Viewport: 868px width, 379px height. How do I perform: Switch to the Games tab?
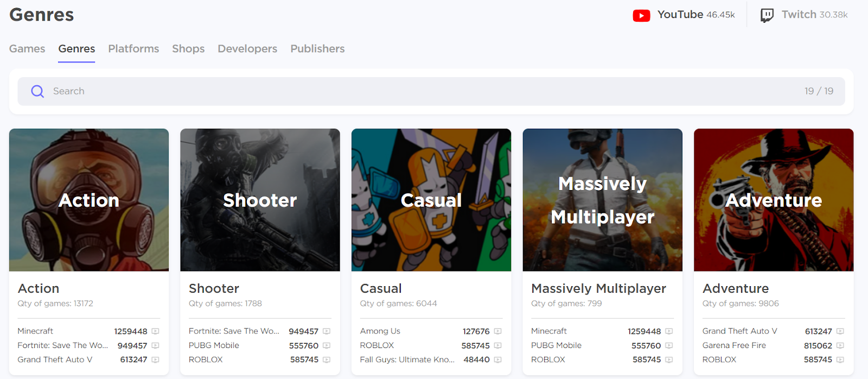point(27,49)
